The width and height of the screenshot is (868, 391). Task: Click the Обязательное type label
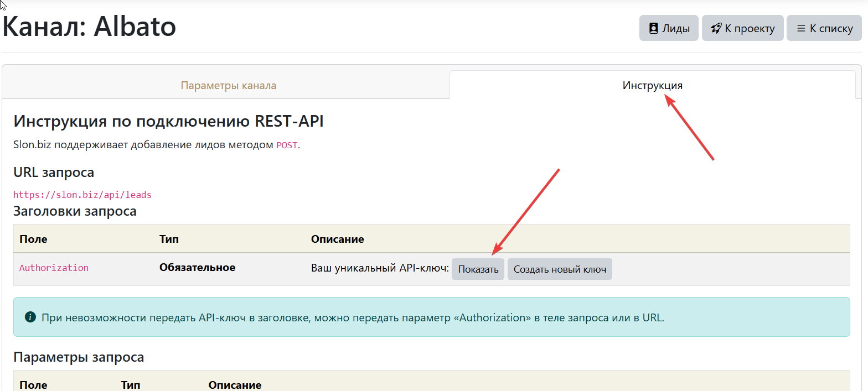(x=197, y=268)
